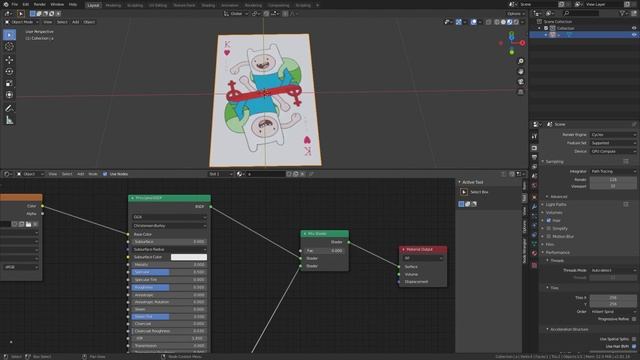The height and width of the screenshot is (360, 640).
Task: Switch to the Modeling workspace tab
Action: click(x=113, y=6)
